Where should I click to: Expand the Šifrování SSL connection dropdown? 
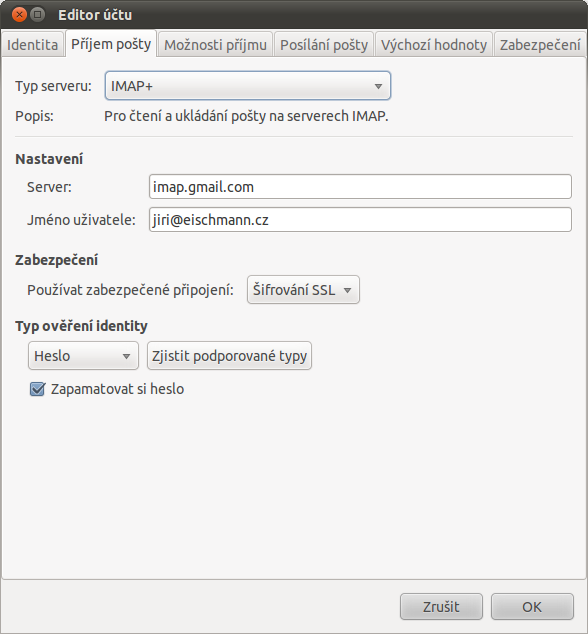(x=303, y=290)
